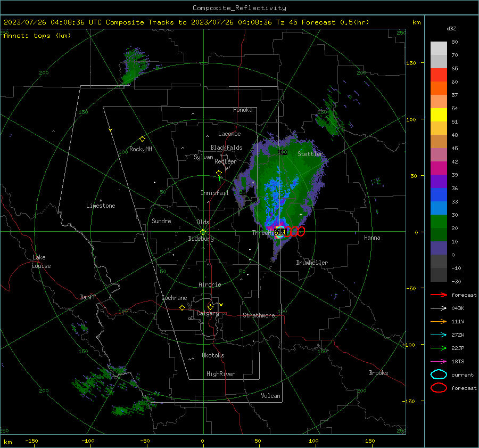This screenshot has width=479, height=448.
Task: Click the magenta swatch in dBZ scale
Action: (x=439, y=168)
